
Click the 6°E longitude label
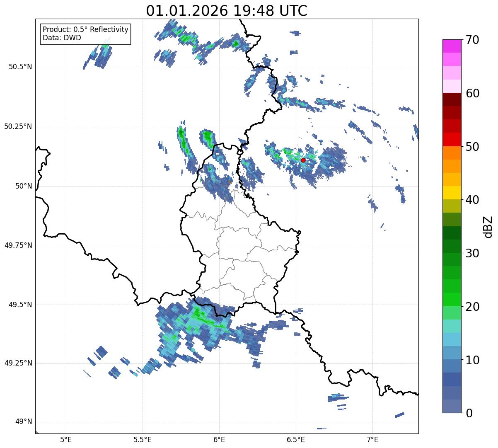[x=219, y=440]
